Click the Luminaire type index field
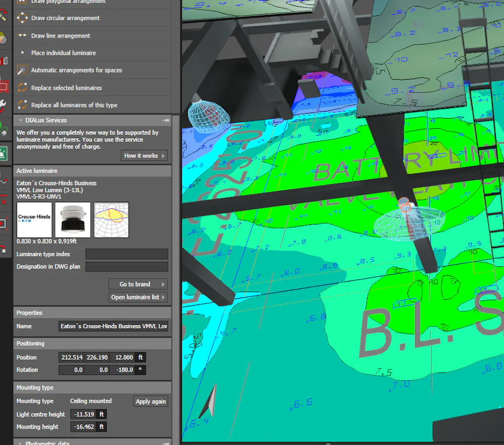 pyautogui.click(x=127, y=254)
